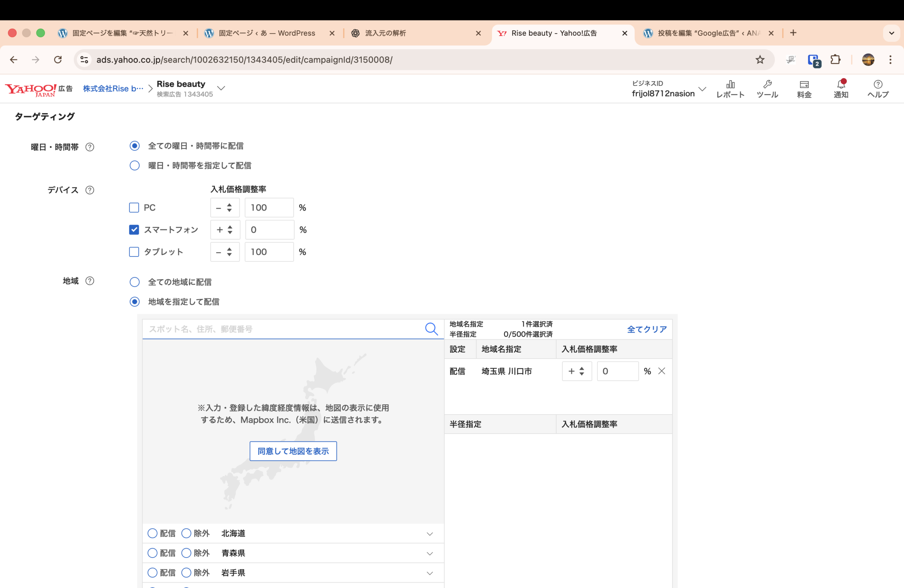Image resolution: width=904 pixels, height=588 pixels.
Task: Bookmark this page with the star icon
Action: (x=760, y=60)
